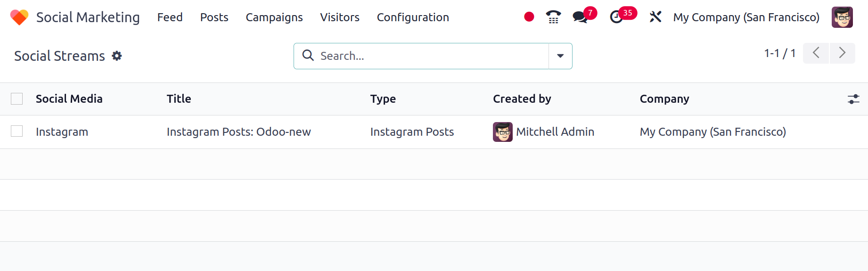Screen dimensions: 868x271
Task: Tick the select-all header checkbox
Action: [x=17, y=99]
